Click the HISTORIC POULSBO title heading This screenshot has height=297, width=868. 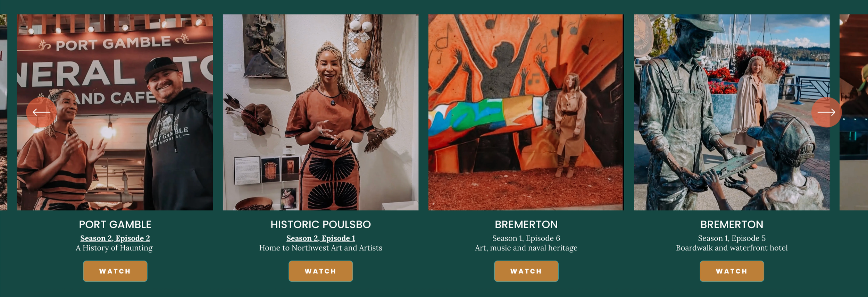tap(320, 224)
